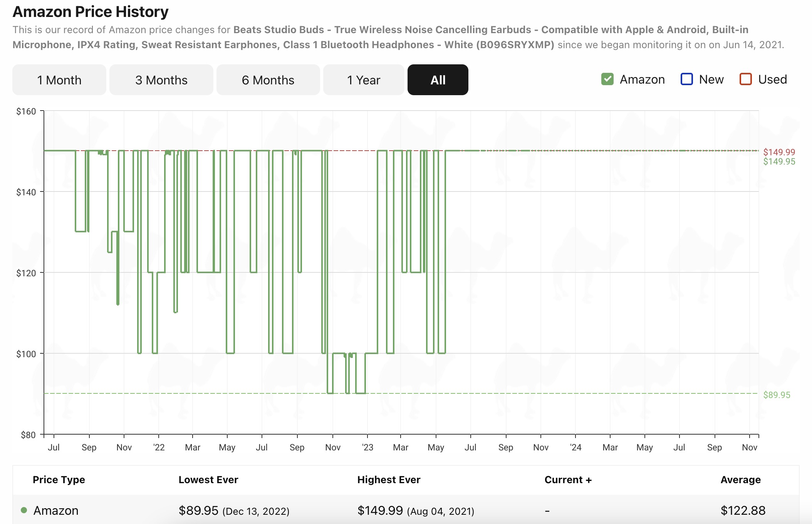812x524 pixels.
Task: Click the price line low at Dec 2022
Action: (x=361, y=393)
